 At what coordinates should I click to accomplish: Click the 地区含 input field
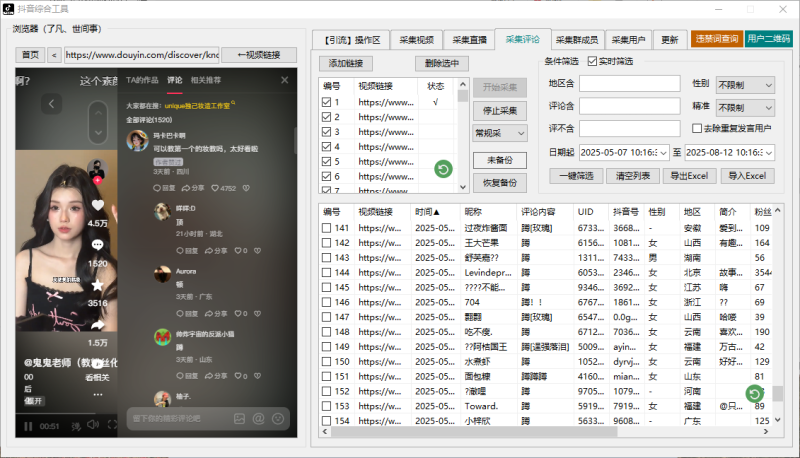630,84
